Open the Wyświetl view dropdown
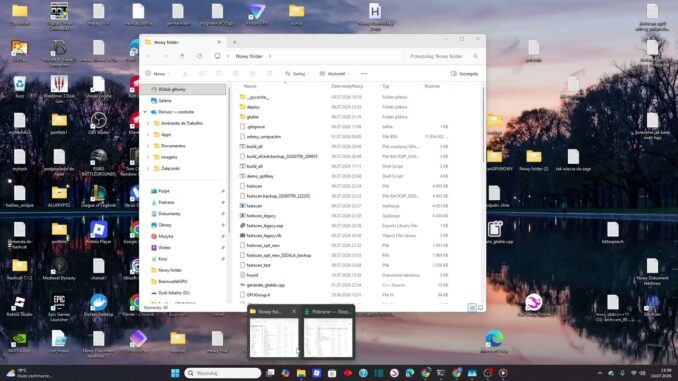 [334, 74]
